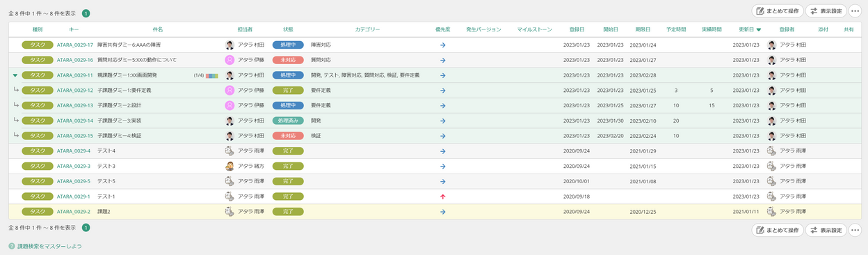Sort by キー column header
The width and height of the screenshot is (868, 255).
(x=74, y=29)
